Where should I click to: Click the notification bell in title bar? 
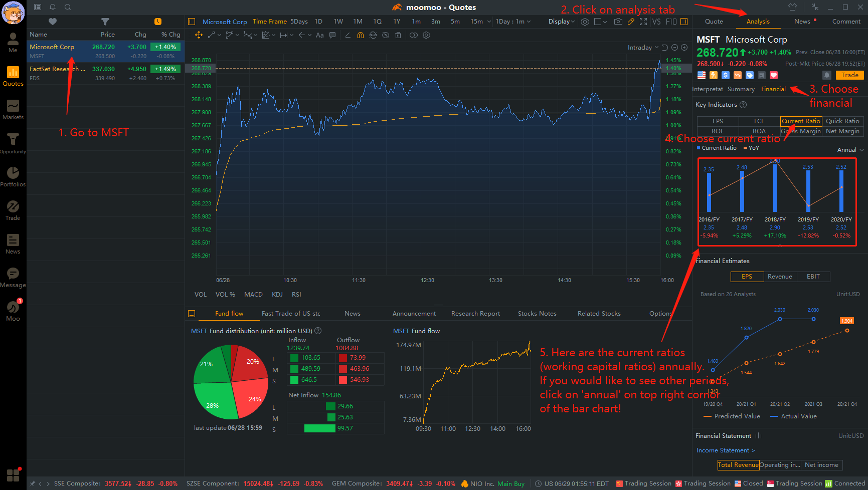[x=53, y=7]
